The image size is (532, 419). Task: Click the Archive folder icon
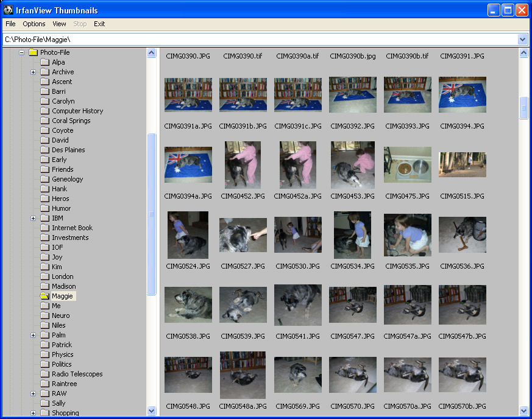point(44,72)
